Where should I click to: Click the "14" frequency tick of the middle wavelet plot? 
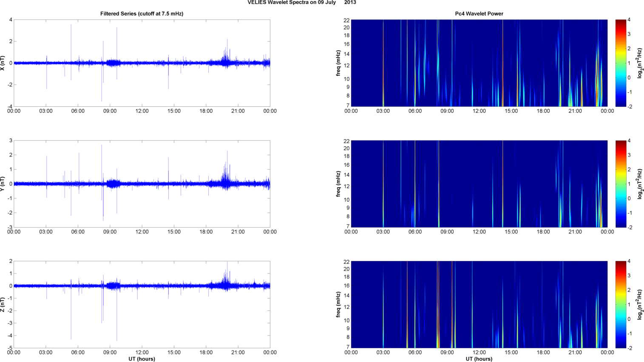point(346,175)
